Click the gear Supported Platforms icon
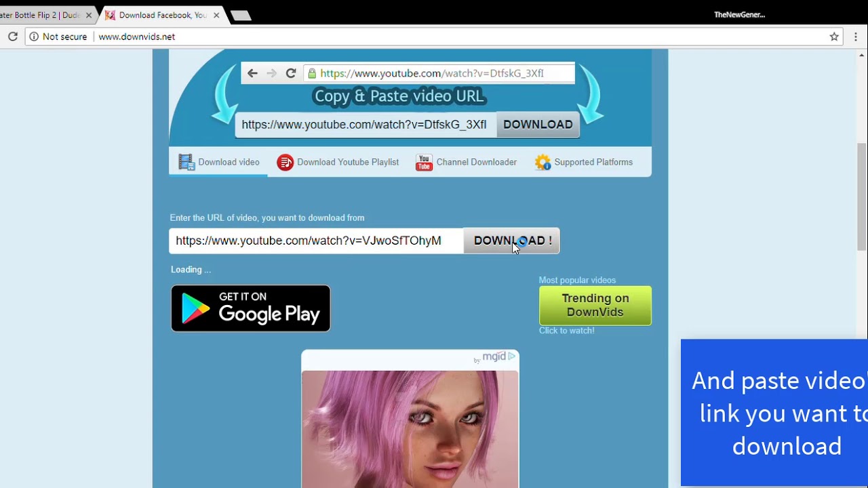This screenshot has height=488, width=868. click(x=543, y=163)
